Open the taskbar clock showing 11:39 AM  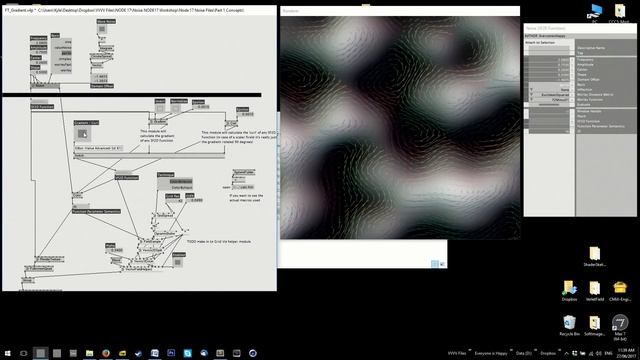[626, 353]
